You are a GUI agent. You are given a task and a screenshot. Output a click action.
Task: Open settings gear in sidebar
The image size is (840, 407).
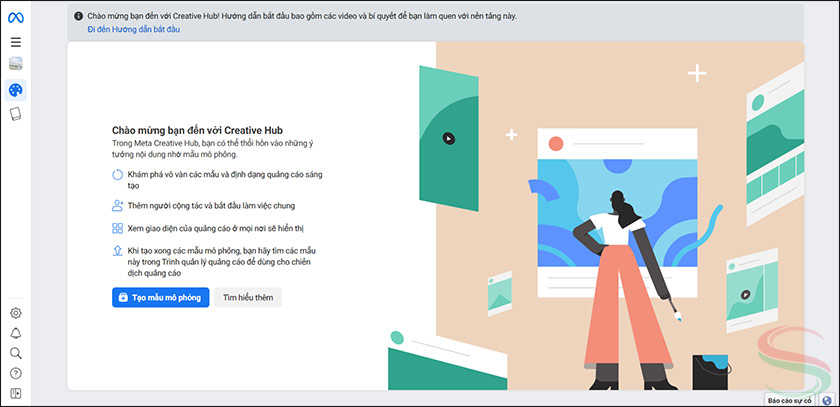[16, 313]
